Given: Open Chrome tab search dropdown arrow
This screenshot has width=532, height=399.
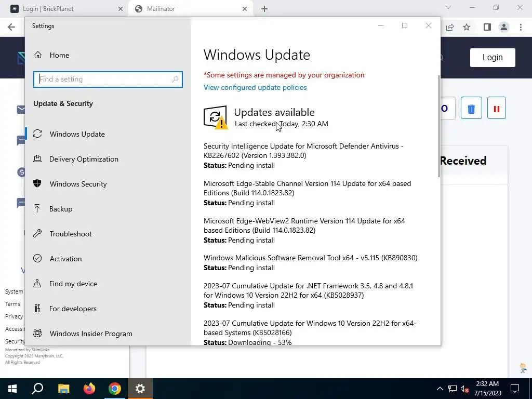Looking at the screenshot, I should (x=448, y=7).
